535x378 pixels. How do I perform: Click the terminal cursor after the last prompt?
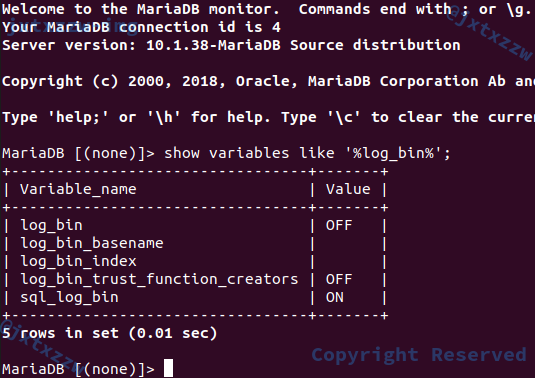coord(168,368)
